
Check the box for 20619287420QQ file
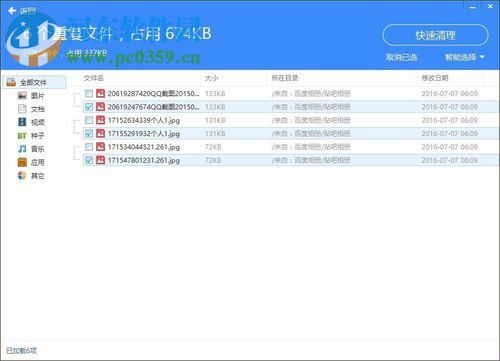[89, 93]
